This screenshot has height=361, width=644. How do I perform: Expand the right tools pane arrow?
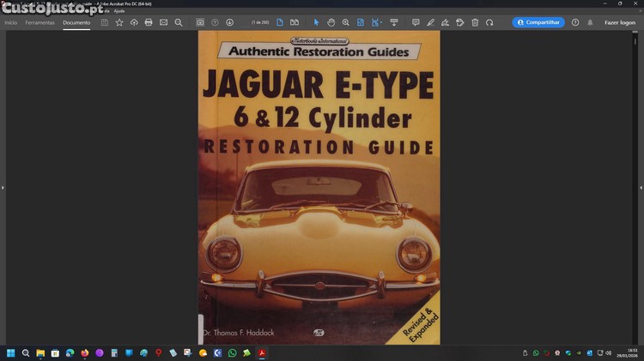coord(641,188)
